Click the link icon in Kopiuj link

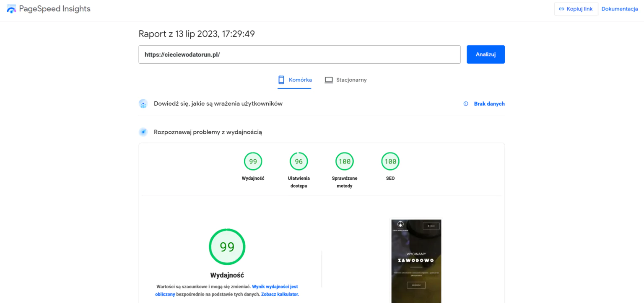pos(561,9)
